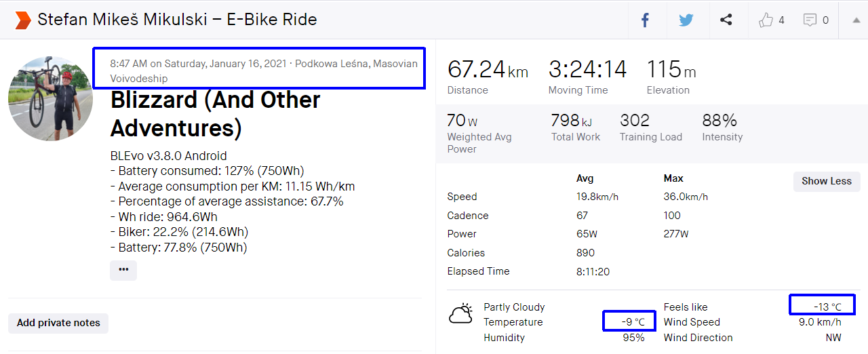Open Stefan Mikeš Mikulski's profile photo
The height and width of the screenshot is (354, 868).
pyautogui.click(x=50, y=98)
